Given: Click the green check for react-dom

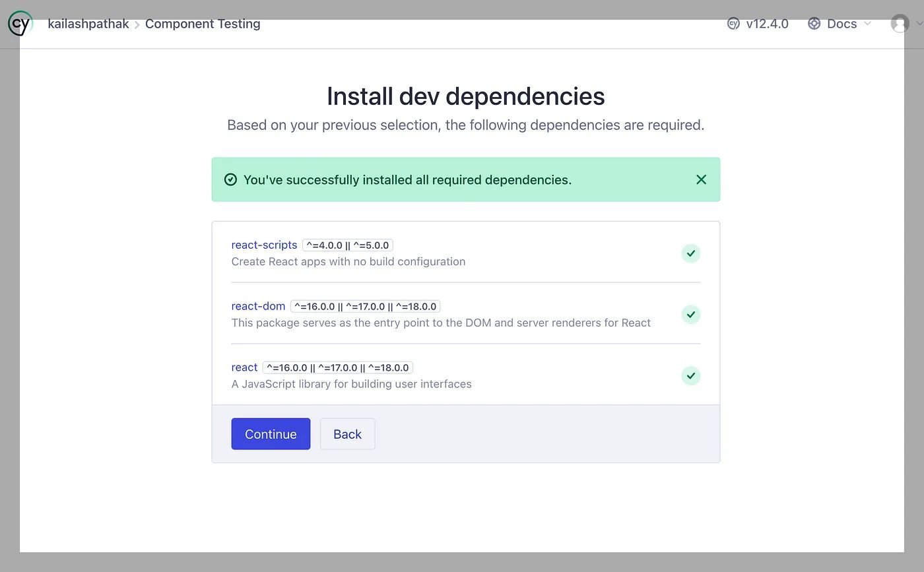Looking at the screenshot, I should click(690, 315).
